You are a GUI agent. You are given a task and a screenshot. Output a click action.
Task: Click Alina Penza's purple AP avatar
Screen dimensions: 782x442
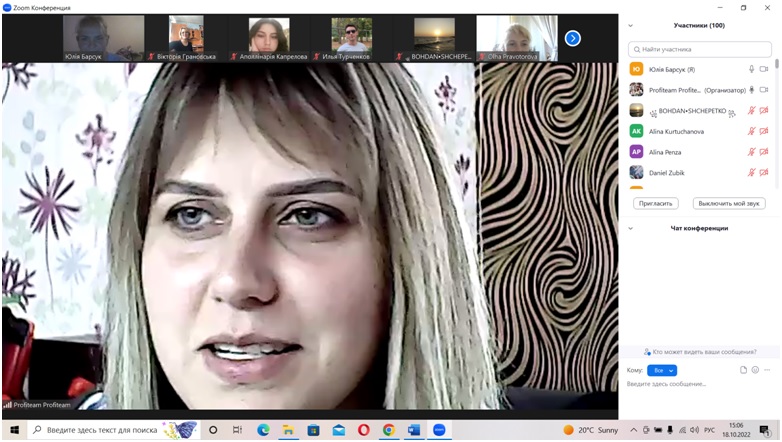pyautogui.click(x=636, y=152)
